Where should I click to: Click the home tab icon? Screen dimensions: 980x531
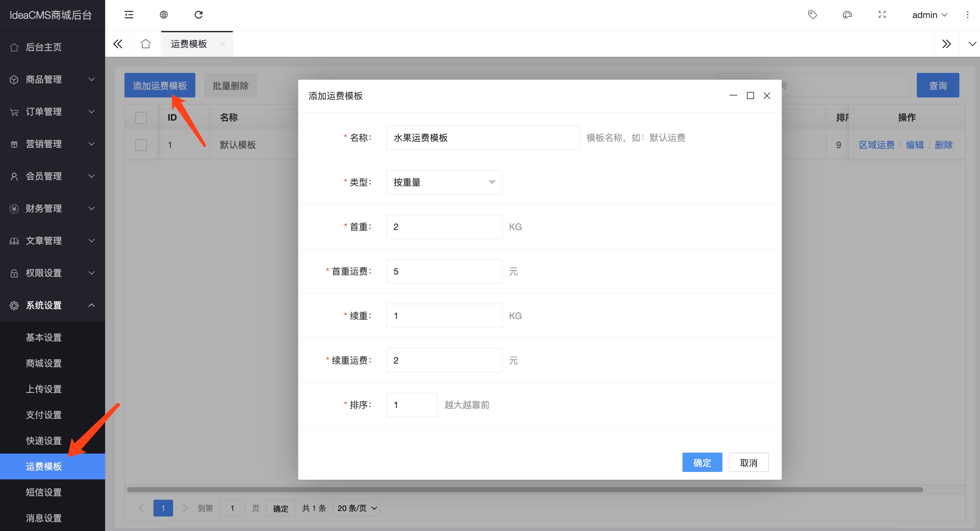pos(146,44)
